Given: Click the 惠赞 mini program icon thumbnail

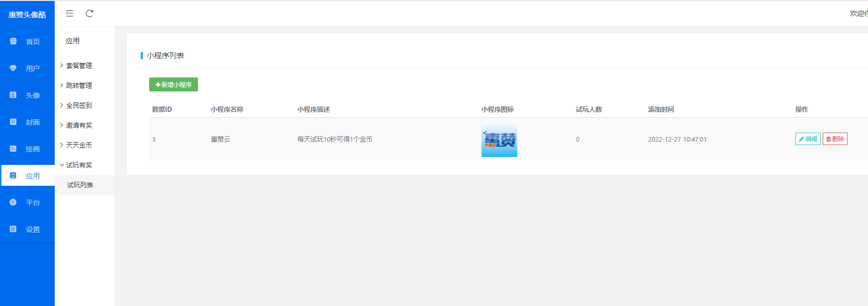Looking at the screenshot, I should click(499, 140).
